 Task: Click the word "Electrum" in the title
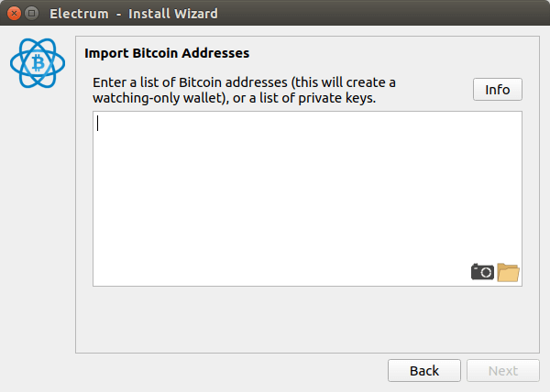[81, 14]
